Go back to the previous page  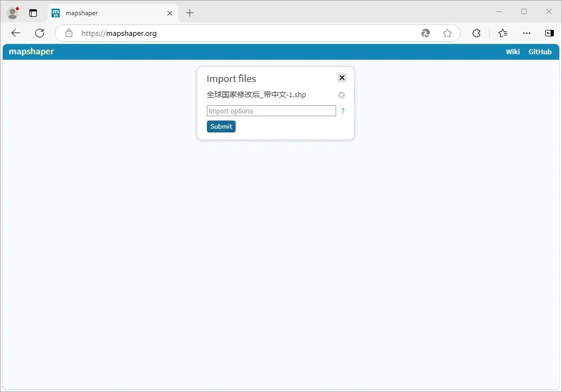click(x=15, y=33)
